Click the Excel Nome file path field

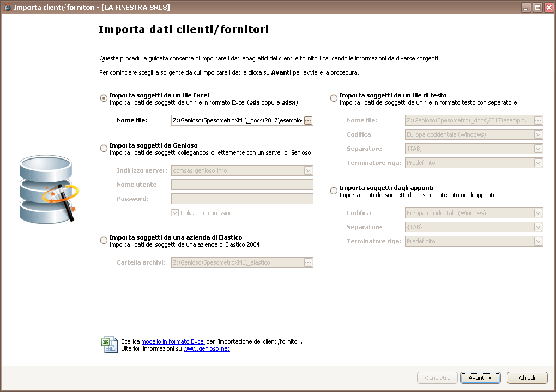(x=237, y=120)
